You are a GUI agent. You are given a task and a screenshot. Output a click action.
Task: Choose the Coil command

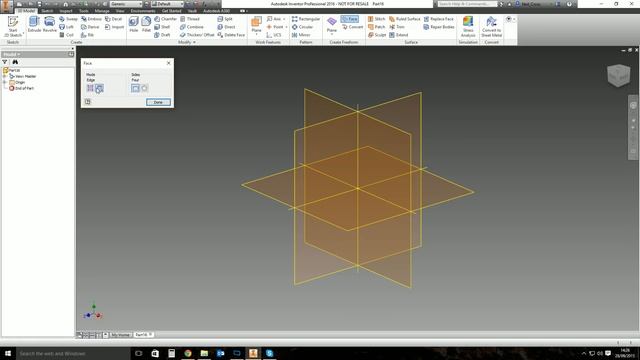coord(67,35)
